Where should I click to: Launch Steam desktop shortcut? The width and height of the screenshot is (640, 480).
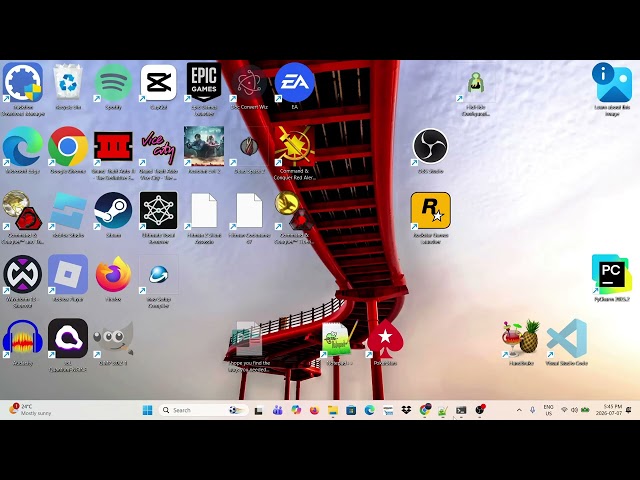113,211
